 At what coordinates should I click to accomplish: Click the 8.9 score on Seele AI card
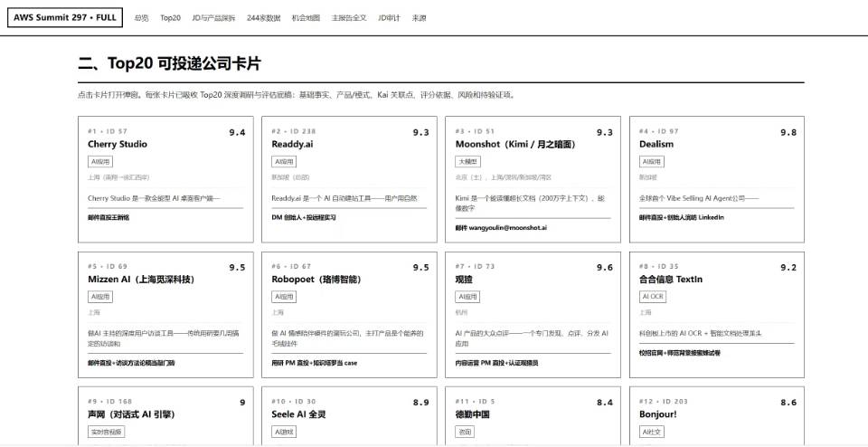pyautogui.click(x=420, y=403)
